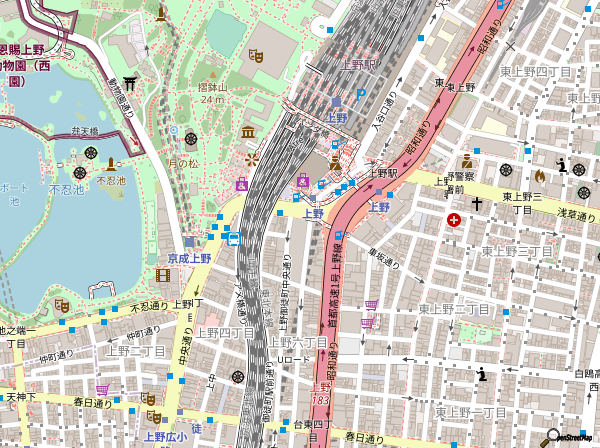Click the 京成上野 station label
This screenshot has width=600, height=448.
[189, 257]
